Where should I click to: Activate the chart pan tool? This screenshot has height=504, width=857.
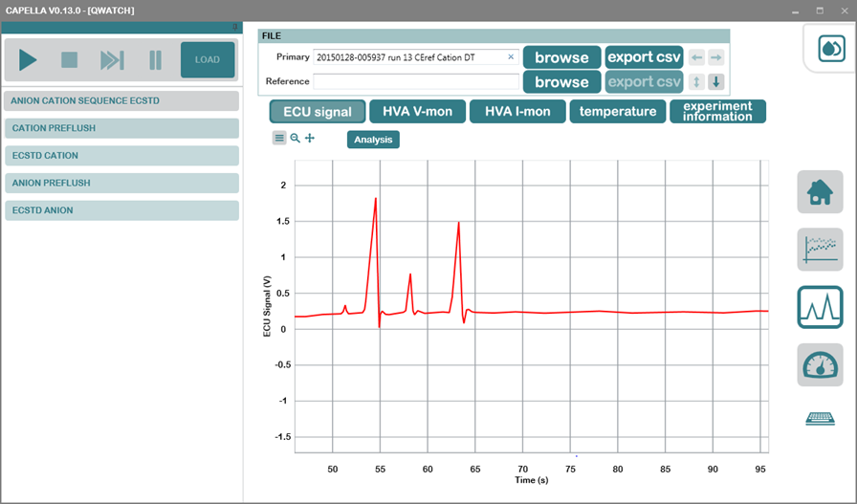tap(310, 139)
